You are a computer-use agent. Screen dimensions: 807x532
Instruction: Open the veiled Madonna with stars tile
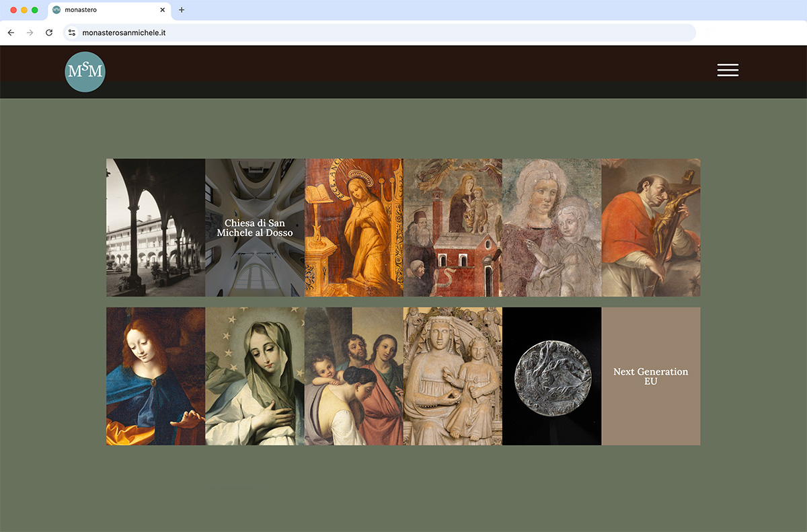(255, 376)
